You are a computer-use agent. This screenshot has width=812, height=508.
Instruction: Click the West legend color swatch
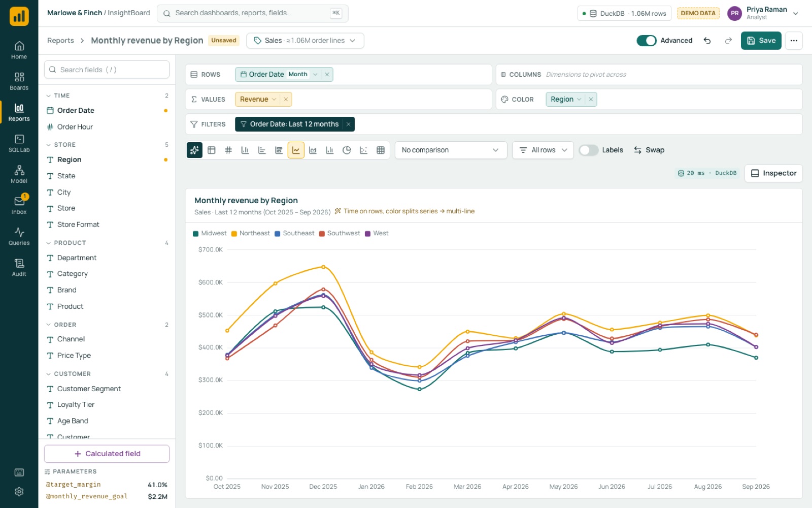tap(367, 234)
